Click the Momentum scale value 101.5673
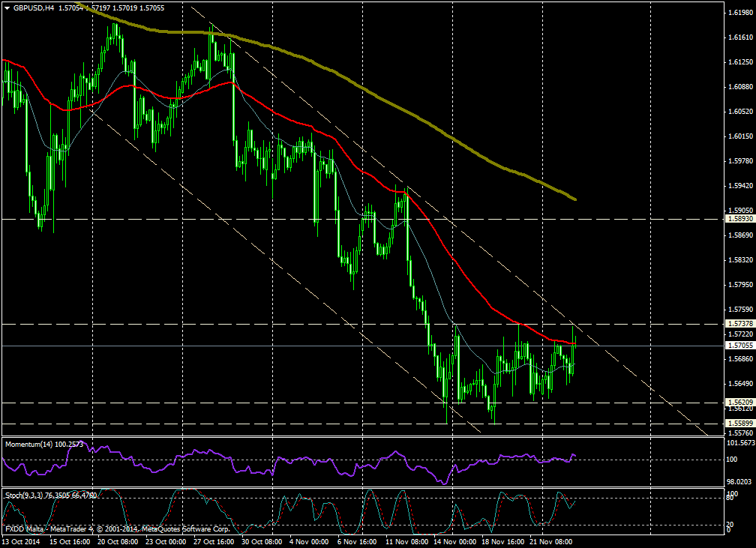This screenshot has width=756, height=548. [x=740, y=443]
